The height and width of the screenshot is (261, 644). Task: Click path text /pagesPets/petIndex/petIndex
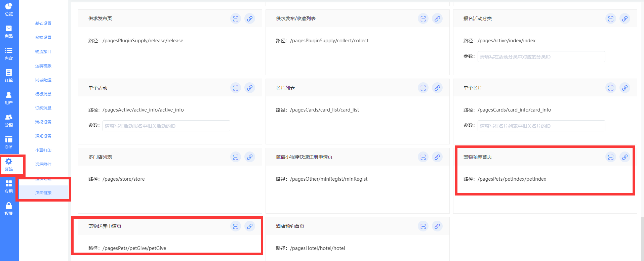[x=512, y=179]
